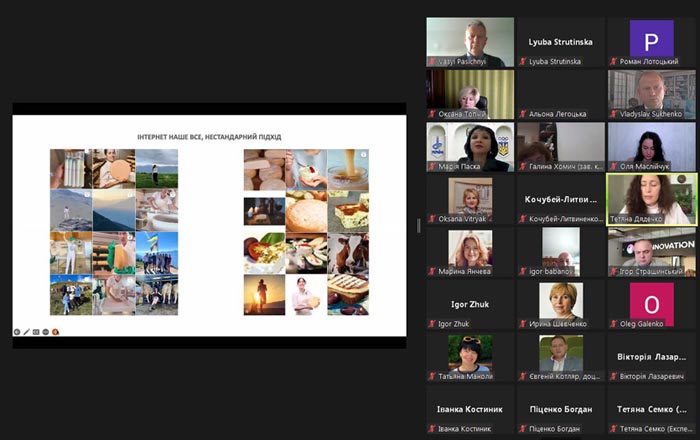Select Марія Паска's video tile

point(470,147)
